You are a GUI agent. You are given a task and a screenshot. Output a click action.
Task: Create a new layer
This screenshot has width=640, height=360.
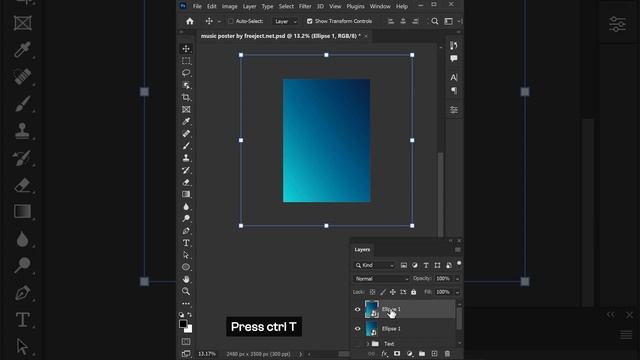(x=434, y=354)
